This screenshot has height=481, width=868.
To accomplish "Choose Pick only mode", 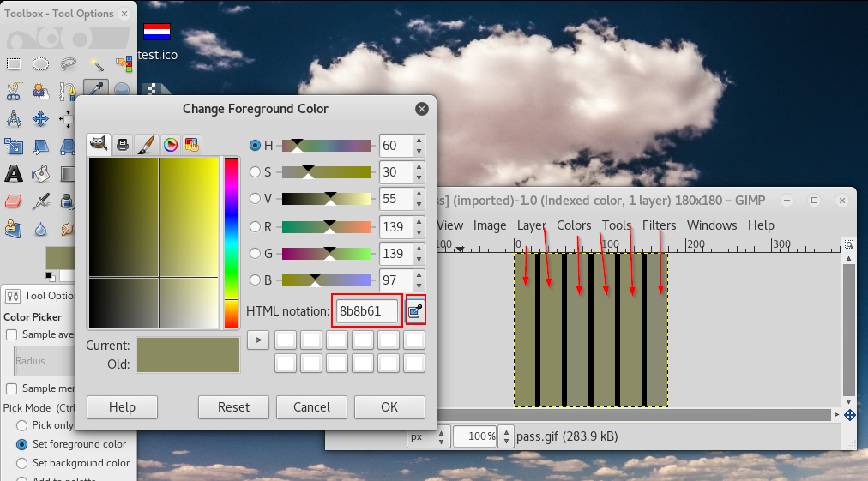I will tap(21, 425).
